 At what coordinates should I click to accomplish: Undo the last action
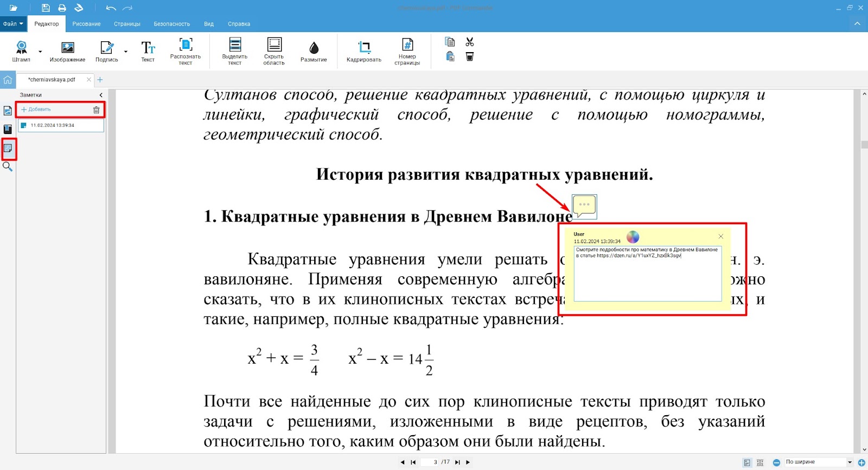tap(111, 8)
